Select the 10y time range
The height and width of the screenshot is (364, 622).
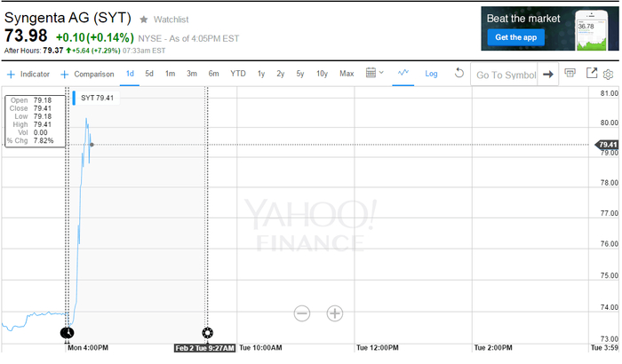tap(322, 74)
